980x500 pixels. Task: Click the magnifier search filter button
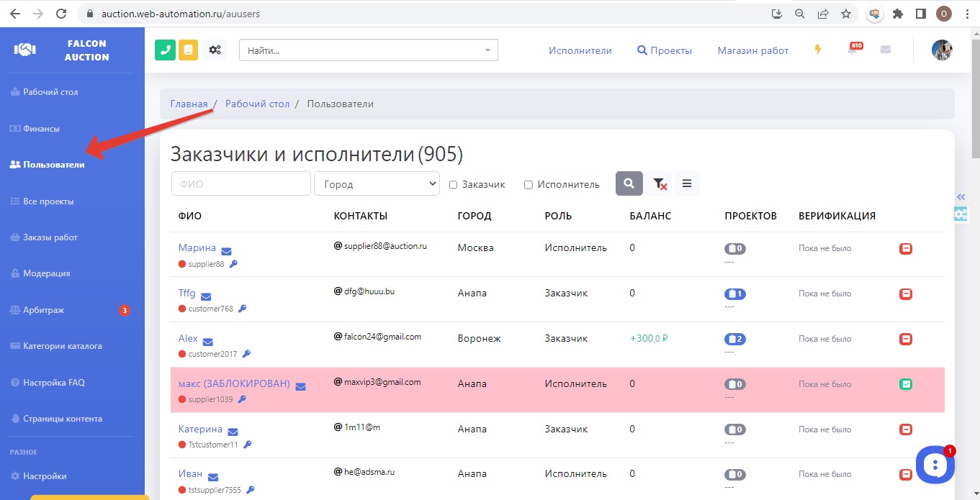pyautogui.click(x=629, y=183)
